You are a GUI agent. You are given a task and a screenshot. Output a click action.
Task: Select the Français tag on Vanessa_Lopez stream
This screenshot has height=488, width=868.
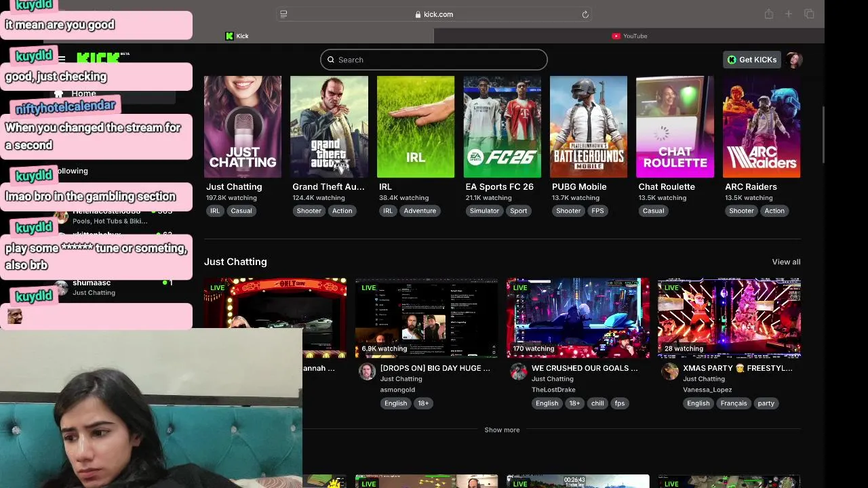tap(734, 403)
